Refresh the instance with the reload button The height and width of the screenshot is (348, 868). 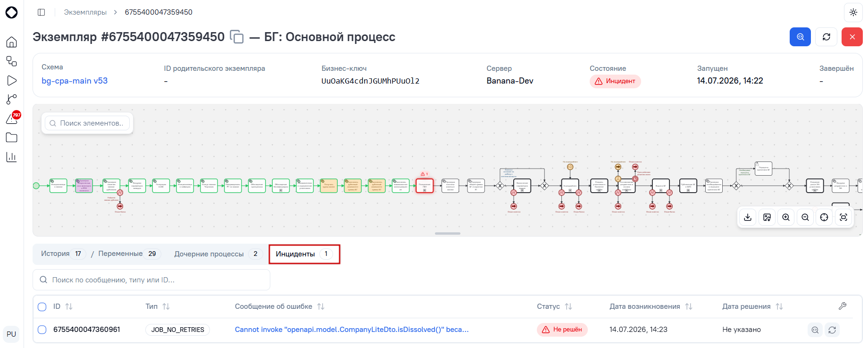tap(826, 37)
